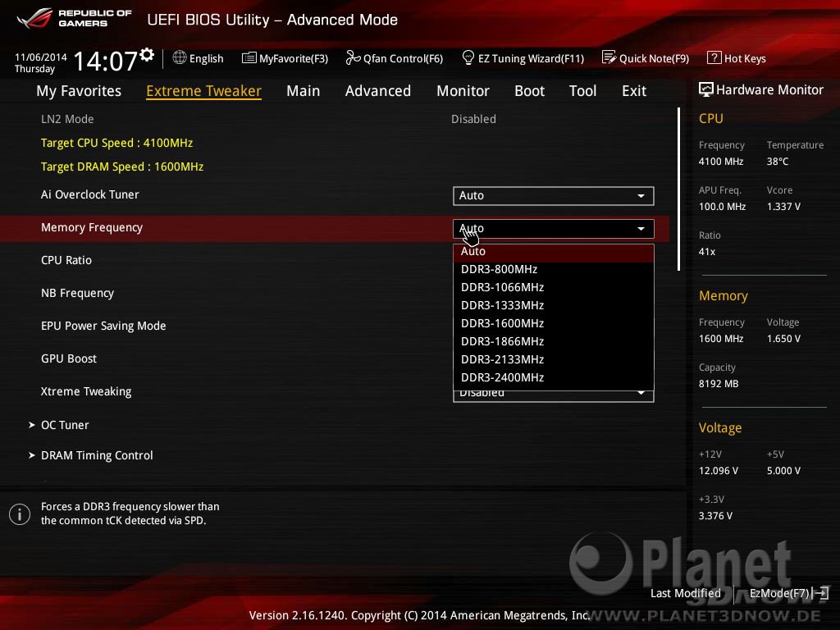Click the Vcore value 1.337 V
Viewport: 840px width, 630px height.
(x=783, y=206)
